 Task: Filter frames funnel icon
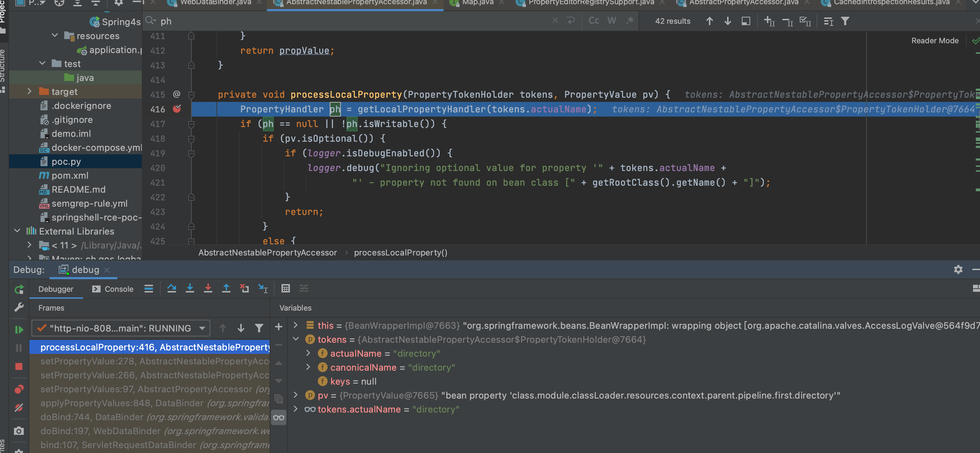coord(259,328)
